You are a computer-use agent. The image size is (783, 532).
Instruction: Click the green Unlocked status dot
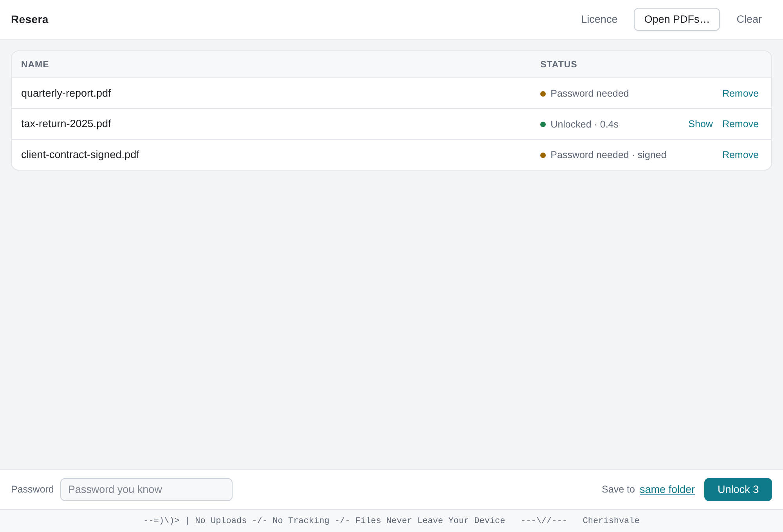point(543,124)
